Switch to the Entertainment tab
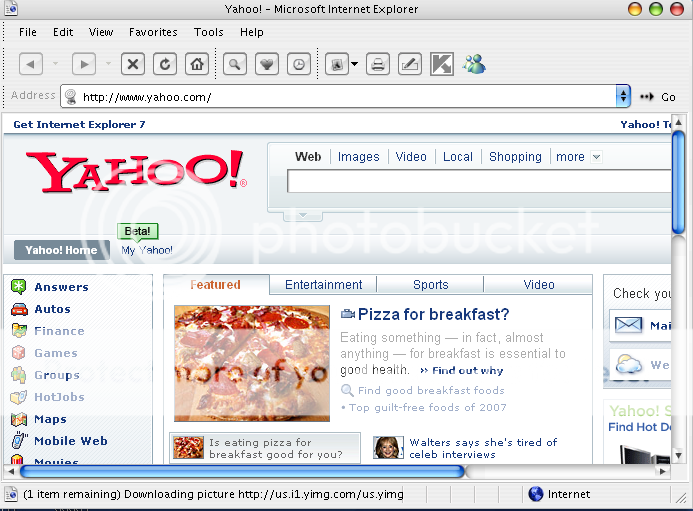Screen dimensions: 693x511 [x=323, y=285]
